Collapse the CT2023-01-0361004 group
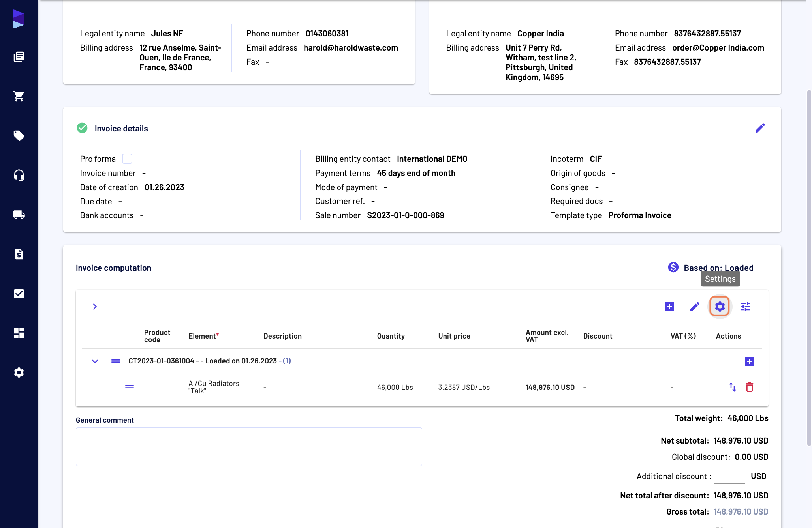This screenshot has width=812, height=528. [x=95, y=361]
